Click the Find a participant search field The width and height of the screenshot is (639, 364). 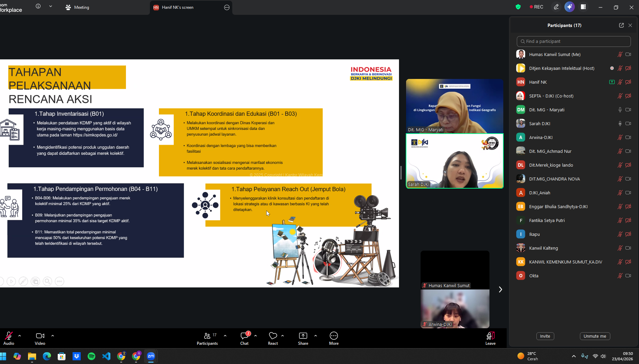tap(574, 41)
